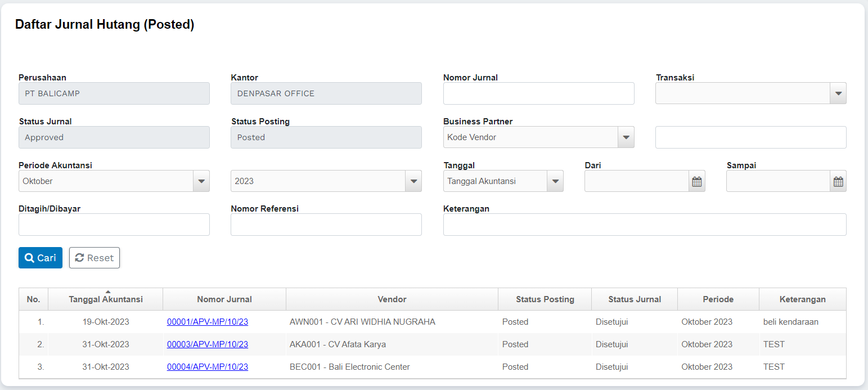This screenshot has width=868, height=390.
Task: Click the Nomor Referensi input box
Action: coord(326,225)
